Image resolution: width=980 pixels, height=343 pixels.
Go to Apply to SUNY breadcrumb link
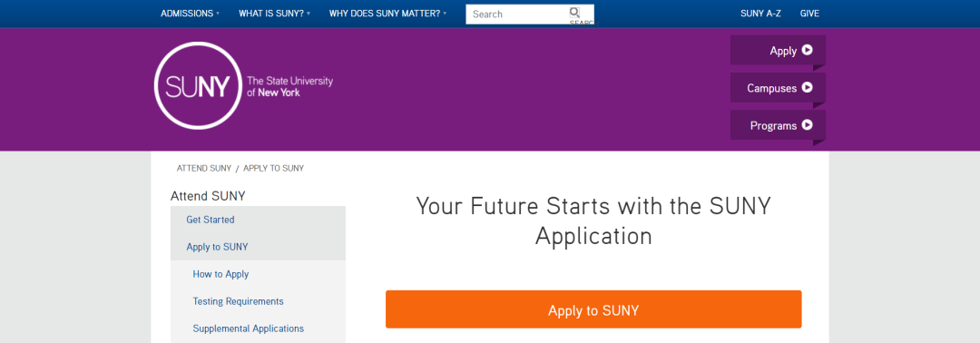pos(274,169)
